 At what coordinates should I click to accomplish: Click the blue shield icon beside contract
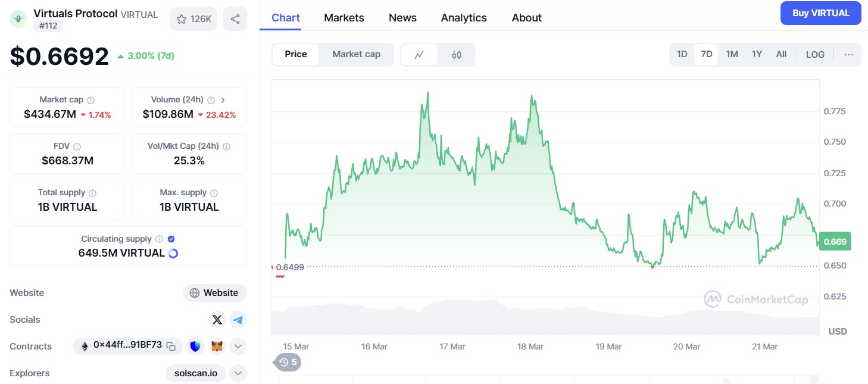pyautogui.click(x=195, y=346)
